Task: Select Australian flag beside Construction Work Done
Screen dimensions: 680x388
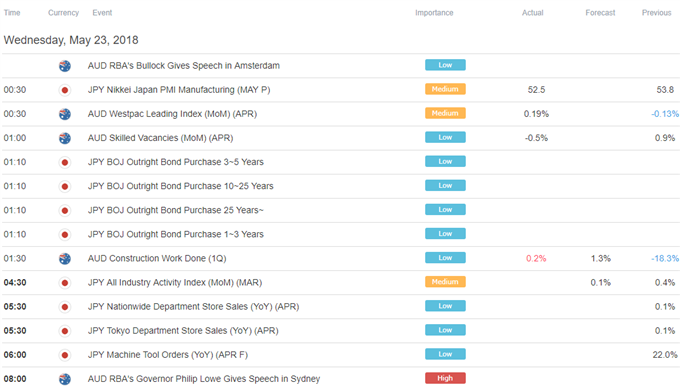Action: tap(65, 259)
